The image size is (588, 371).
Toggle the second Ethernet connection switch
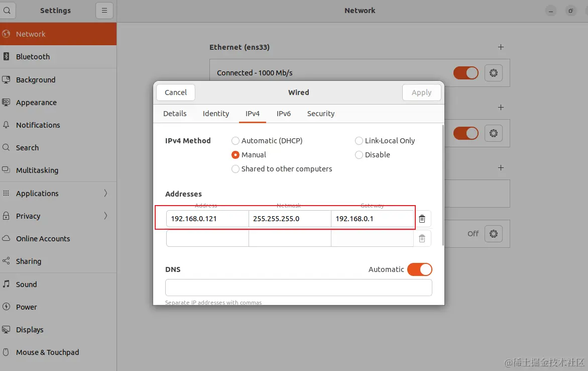click(x=466, y=133)
